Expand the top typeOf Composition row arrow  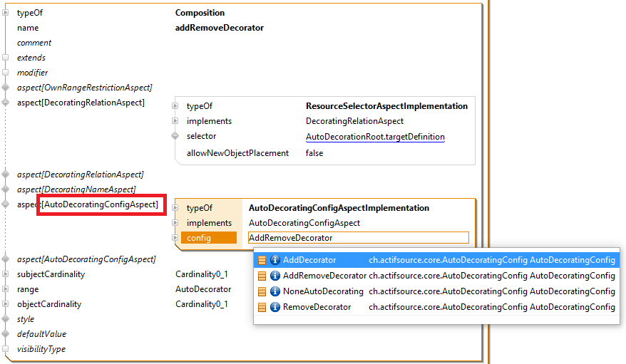pos(6,13)
